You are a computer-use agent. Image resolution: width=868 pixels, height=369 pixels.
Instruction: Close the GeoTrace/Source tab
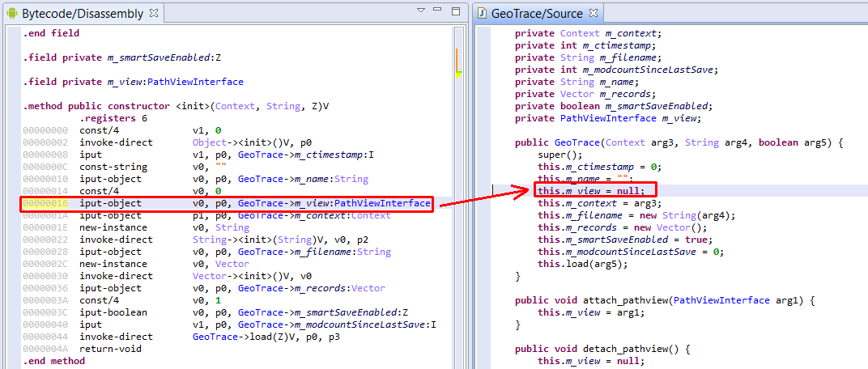(x=594, y=11)
